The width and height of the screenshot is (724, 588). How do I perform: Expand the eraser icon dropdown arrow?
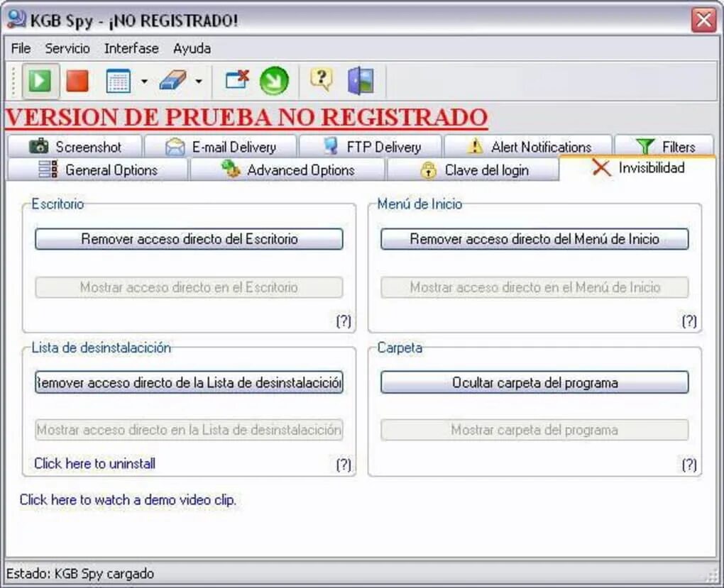199,82
